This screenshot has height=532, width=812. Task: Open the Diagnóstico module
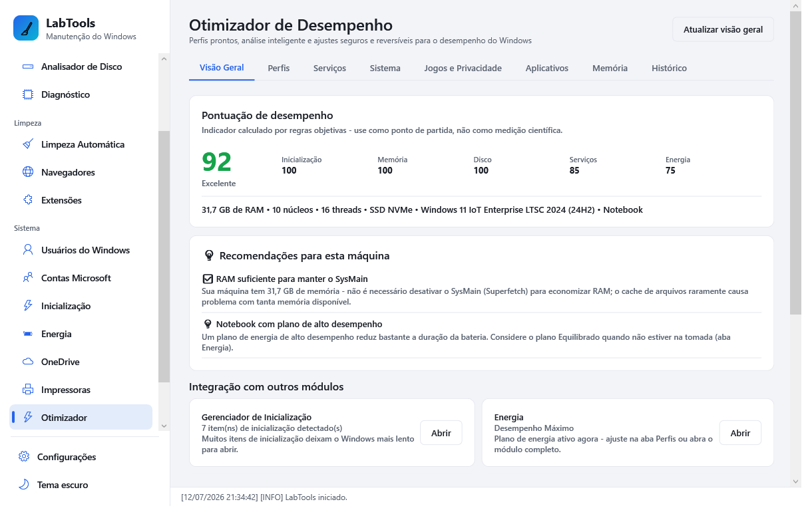point(81,94)
